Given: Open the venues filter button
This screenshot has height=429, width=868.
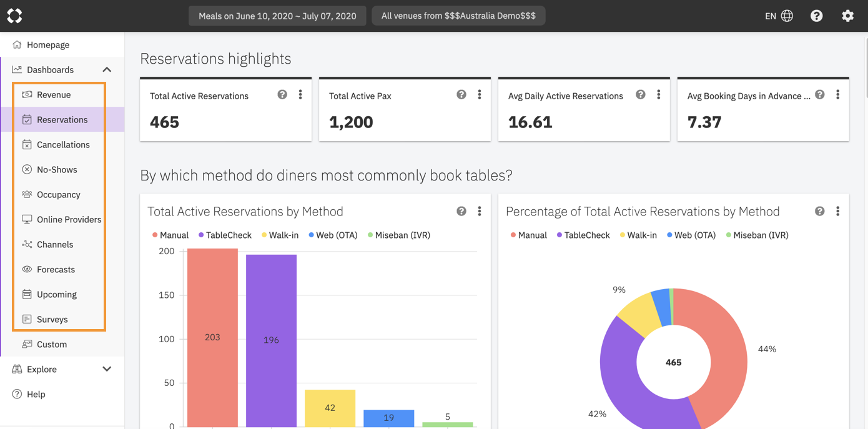Looking at the screenshot, I should 458,16.
